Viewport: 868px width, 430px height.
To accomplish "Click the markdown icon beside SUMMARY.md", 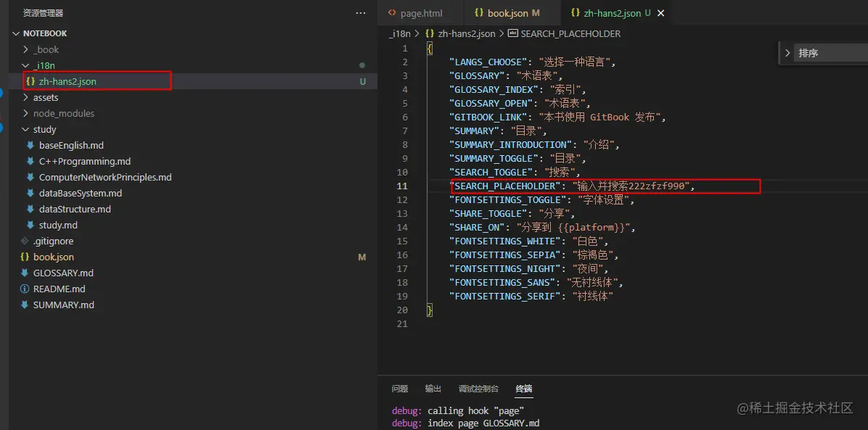I will (25, 305).
